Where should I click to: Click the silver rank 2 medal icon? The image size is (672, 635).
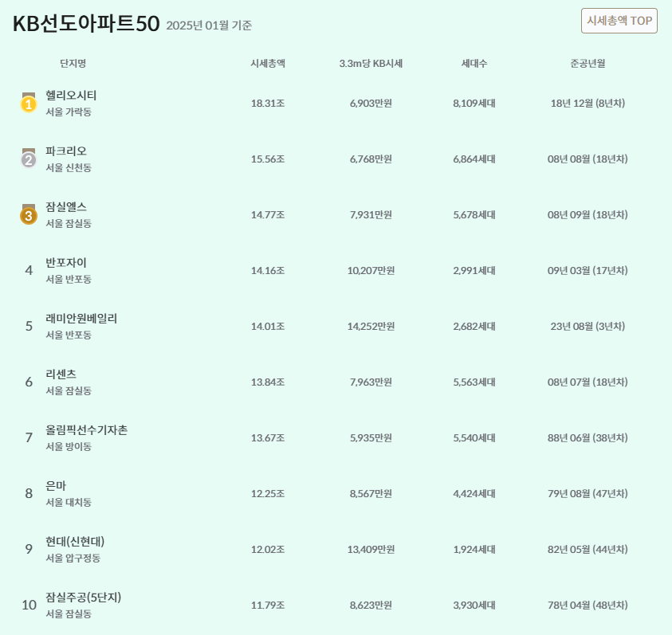point(29,158)
